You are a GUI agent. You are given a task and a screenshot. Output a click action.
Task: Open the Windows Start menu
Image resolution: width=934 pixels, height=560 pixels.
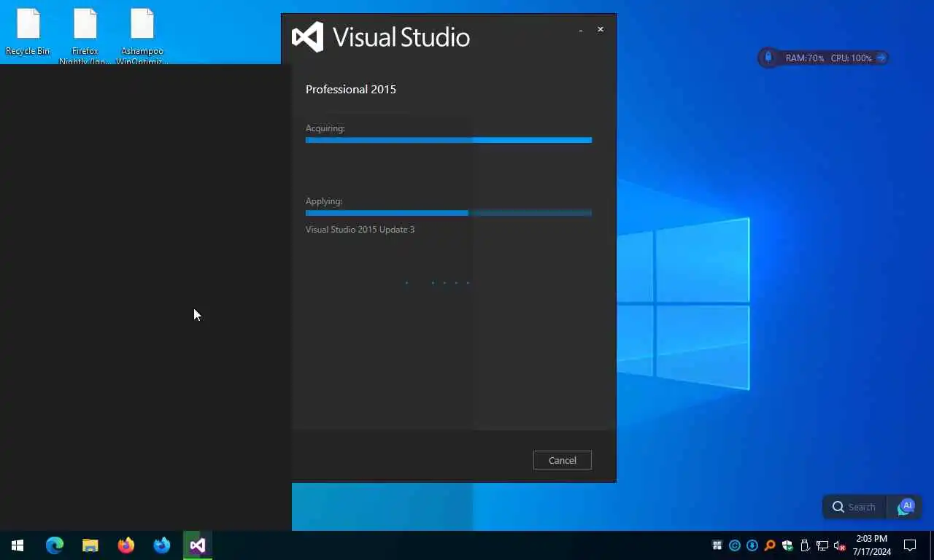[18, 545]
